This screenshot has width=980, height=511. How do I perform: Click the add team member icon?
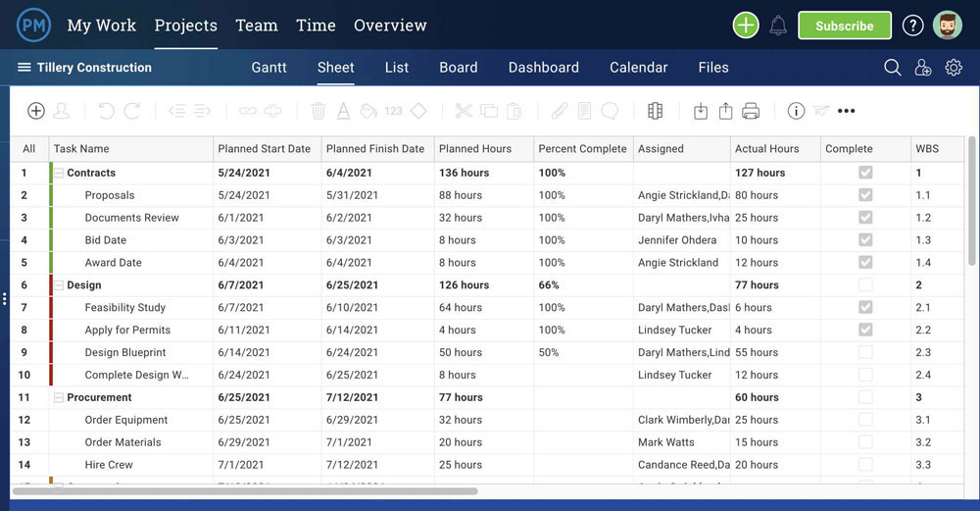(923, 67)
